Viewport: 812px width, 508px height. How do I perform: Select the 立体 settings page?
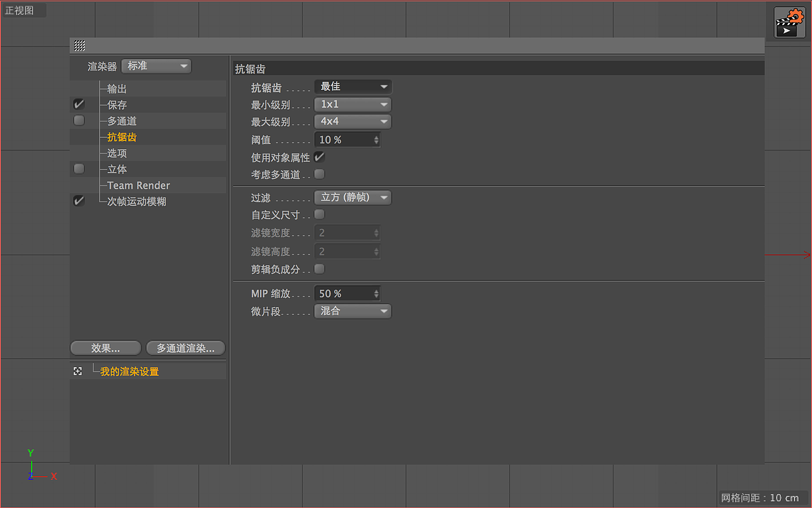[117, 169]
